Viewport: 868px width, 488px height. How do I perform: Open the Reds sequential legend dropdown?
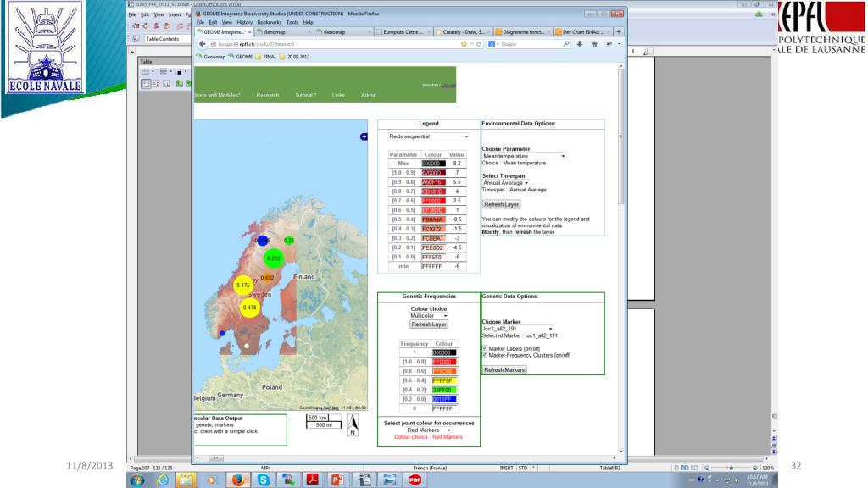[428, 136]
